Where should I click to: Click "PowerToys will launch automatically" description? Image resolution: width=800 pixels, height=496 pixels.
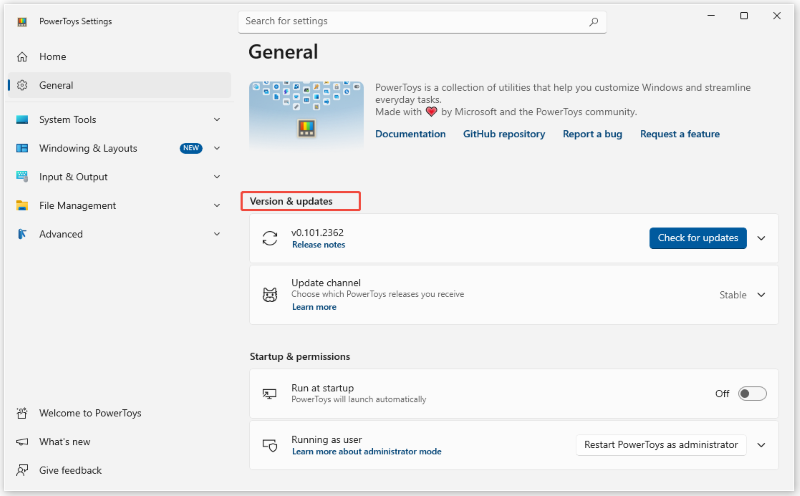click(x=359, y=399)
